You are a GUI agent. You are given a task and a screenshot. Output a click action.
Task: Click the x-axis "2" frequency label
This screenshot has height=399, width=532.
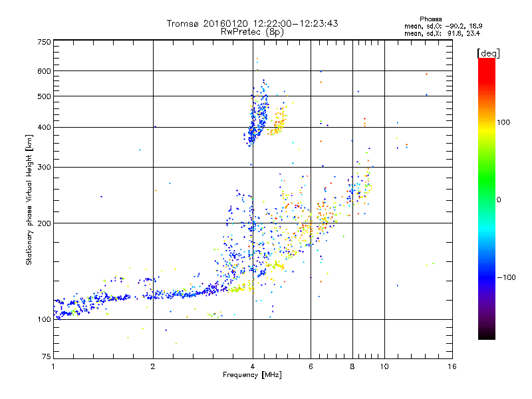[153, 366]
